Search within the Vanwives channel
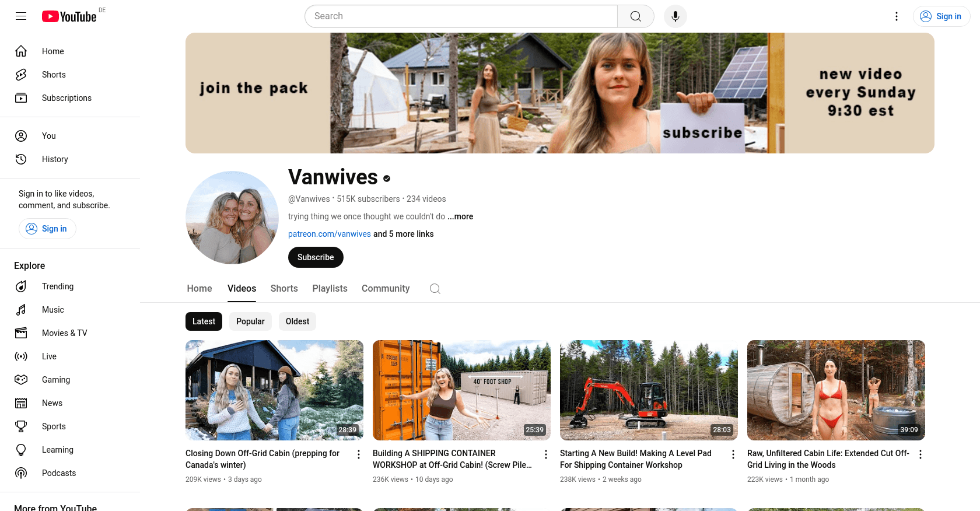Viewport: 980px width, 511px height. [x=435, y=289]
